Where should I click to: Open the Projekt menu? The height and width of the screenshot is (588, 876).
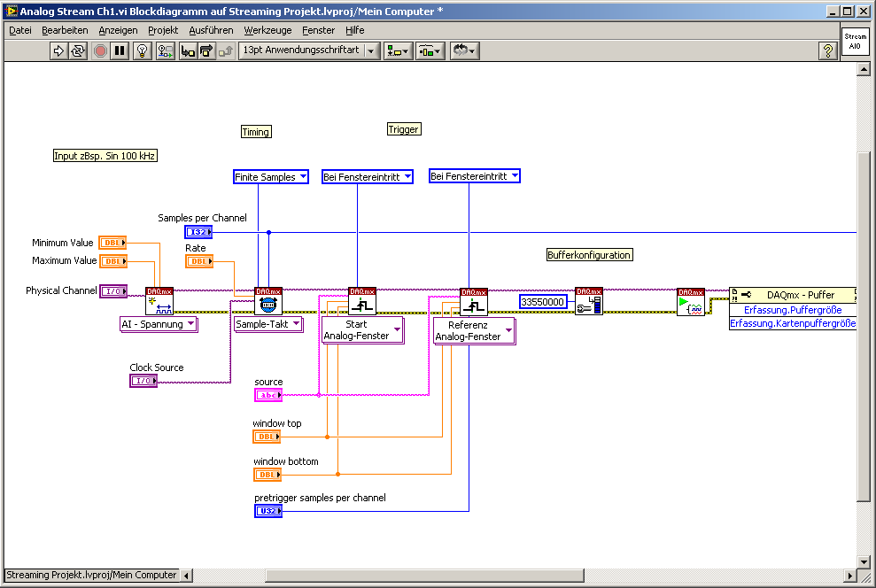[163, 30]
